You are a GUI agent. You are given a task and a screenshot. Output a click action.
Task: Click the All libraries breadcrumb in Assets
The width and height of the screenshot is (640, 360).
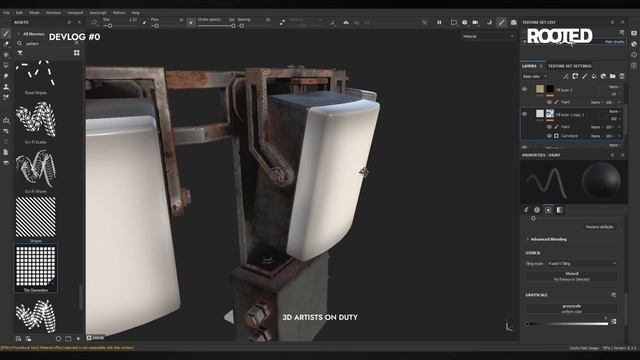(x=33, y=34)
